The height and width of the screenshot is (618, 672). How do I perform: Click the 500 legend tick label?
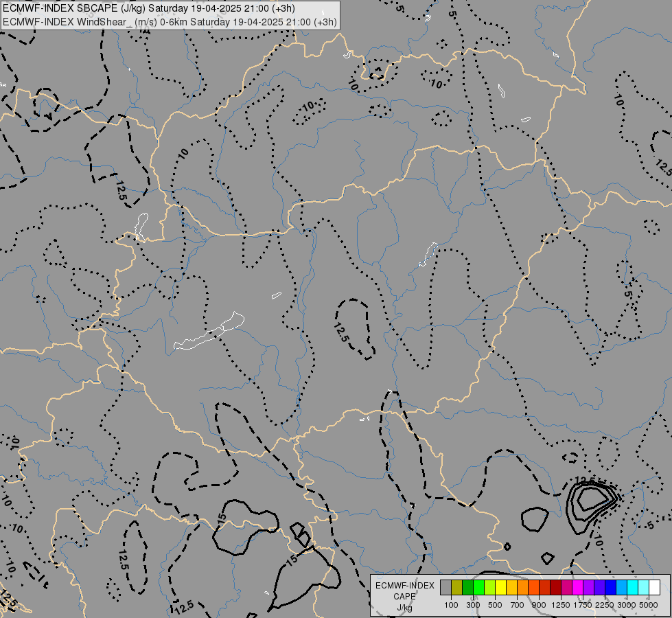(x=495, y=605)
